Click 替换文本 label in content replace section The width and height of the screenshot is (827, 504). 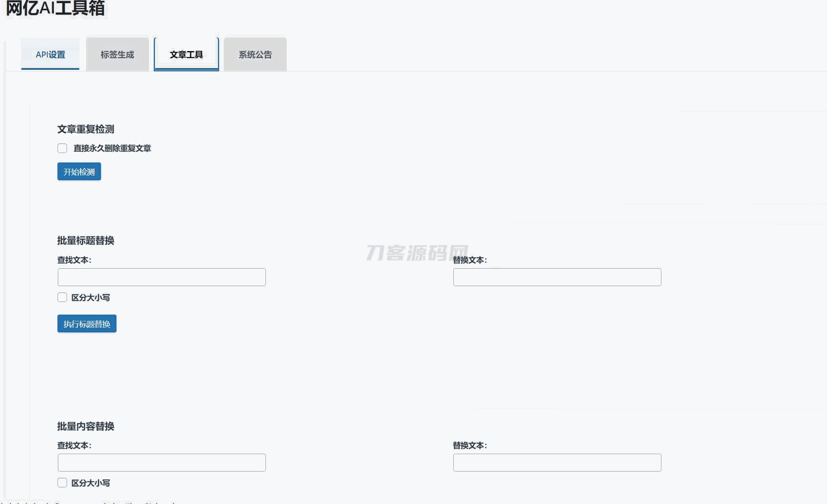point(470,445)
